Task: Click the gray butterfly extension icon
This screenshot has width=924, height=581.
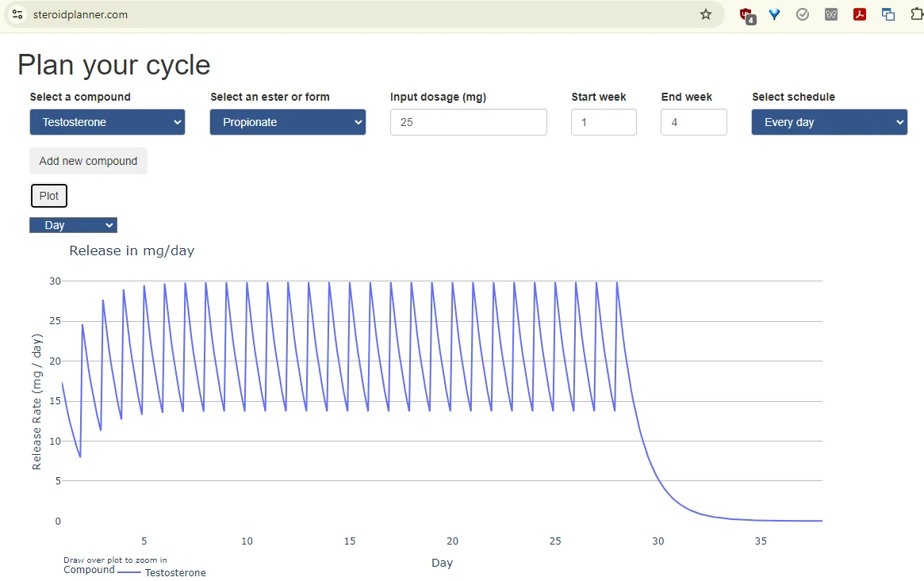Action: click(x=831, y=14)
